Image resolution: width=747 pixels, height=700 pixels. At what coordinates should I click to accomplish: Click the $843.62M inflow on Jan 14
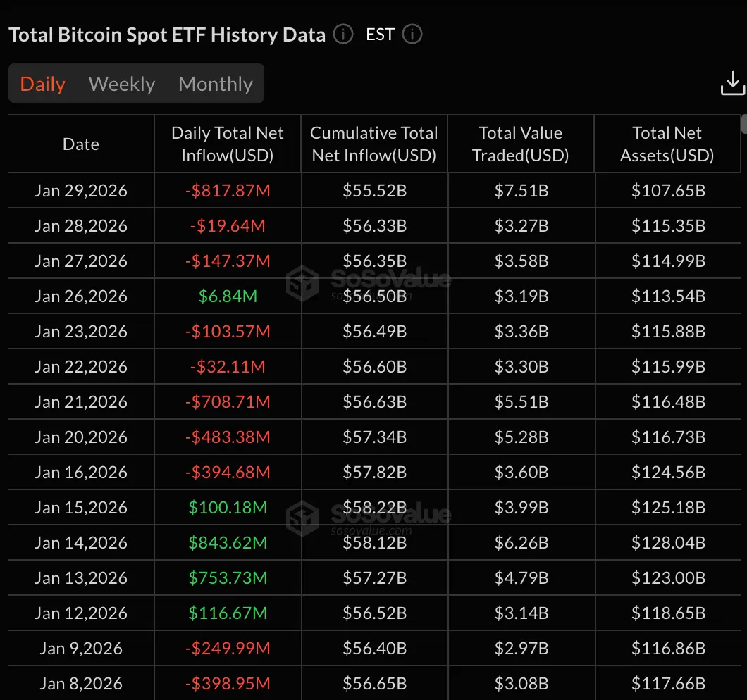[228, 543]
